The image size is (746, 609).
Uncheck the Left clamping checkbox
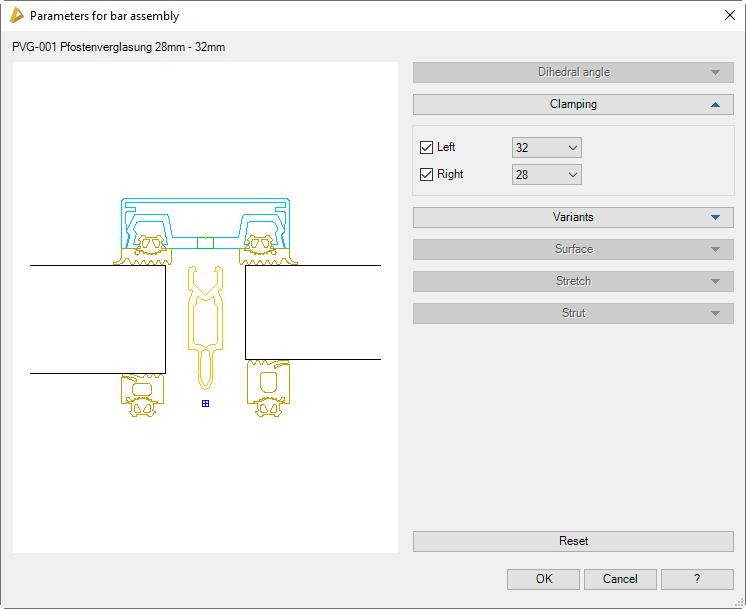[x=427, y=148]
